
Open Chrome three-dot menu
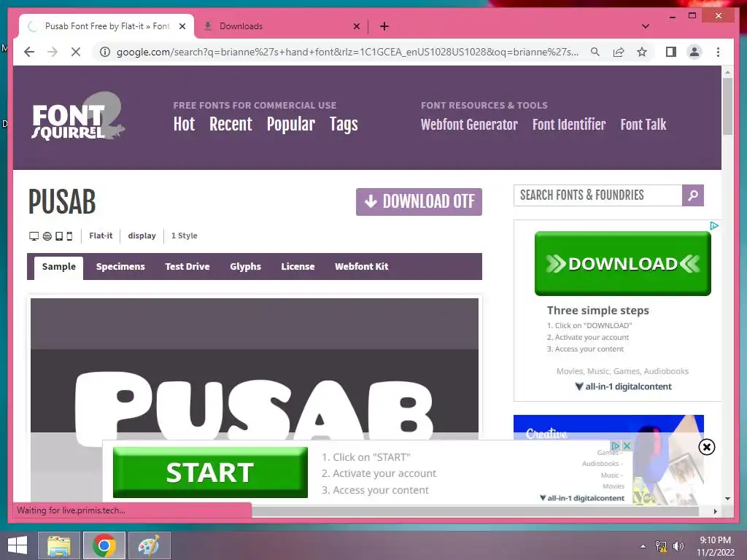(718, 52)
